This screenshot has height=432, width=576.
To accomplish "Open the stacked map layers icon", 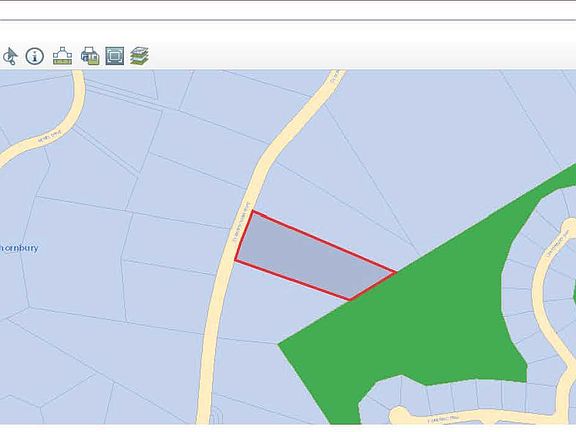I will [x=140, y=56].
